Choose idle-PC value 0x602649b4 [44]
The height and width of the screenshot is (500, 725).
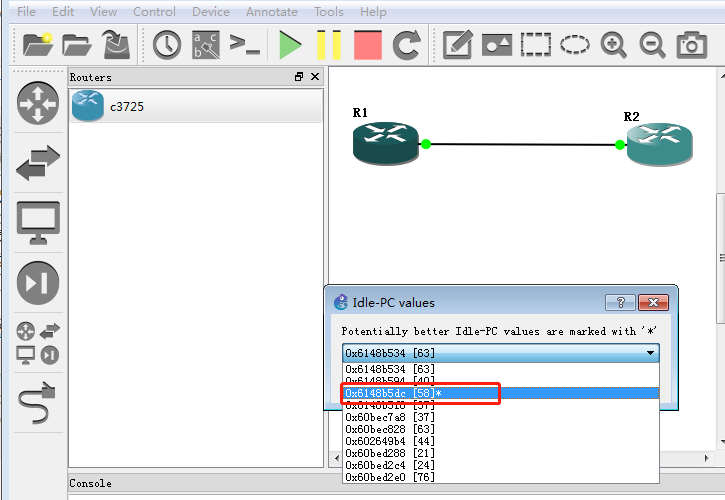[x=501, y=441]
